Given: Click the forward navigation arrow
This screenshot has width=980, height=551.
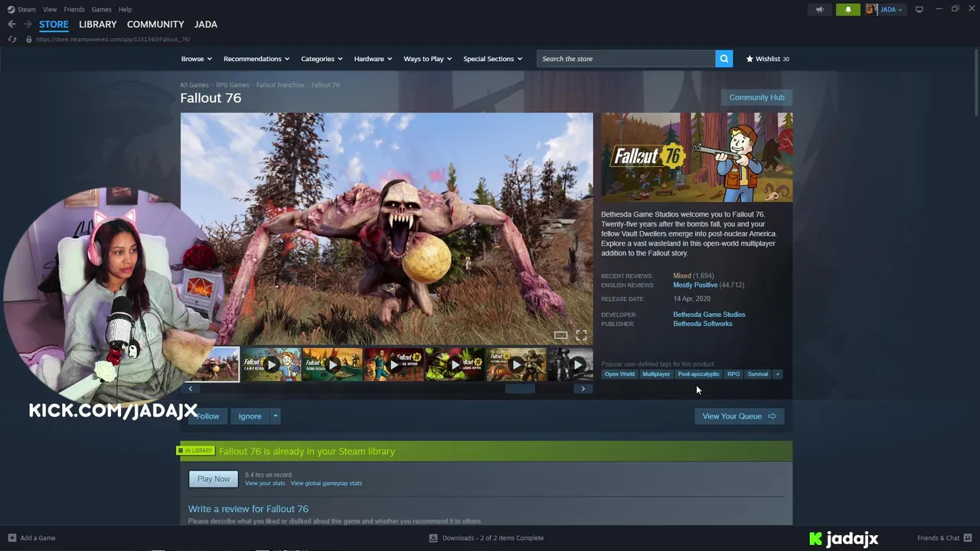Looking at the screenshot, I should tap(28, 24).
